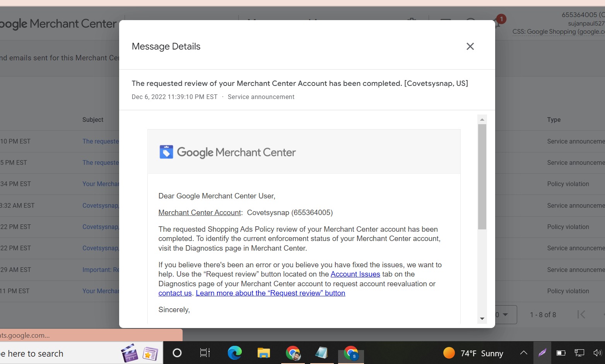Screen dimensions: 605x364
Task: Open the notifications bell with badge
Action: pyautogui.click(x=497, y=22)
